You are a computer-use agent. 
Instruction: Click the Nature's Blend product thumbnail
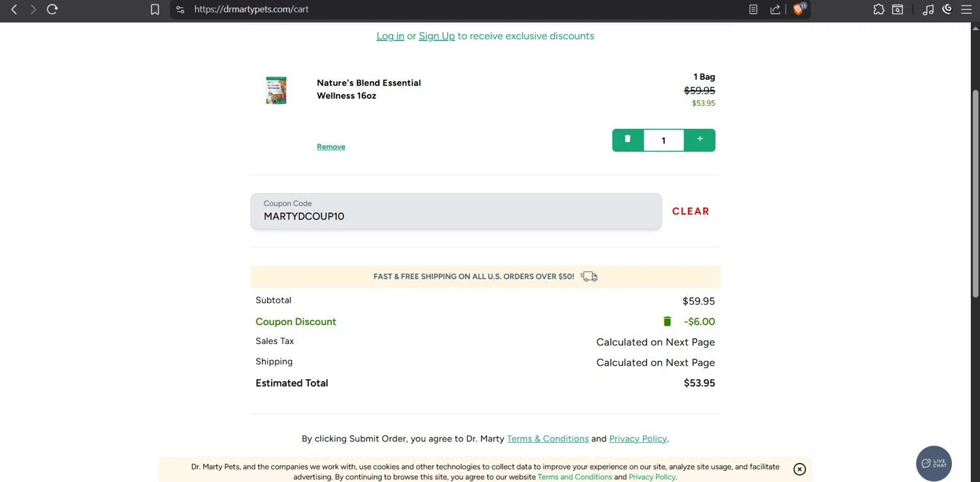[x=276, y=90]
